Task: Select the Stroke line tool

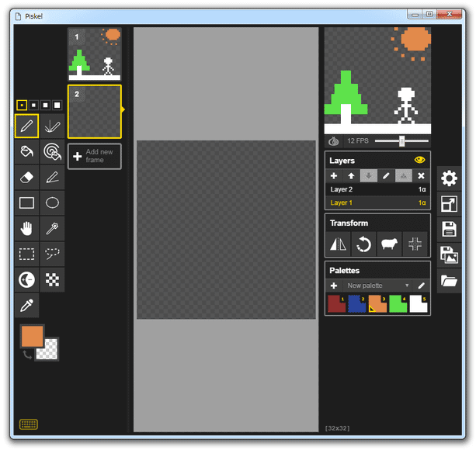Action: click(x=52, y=177)
